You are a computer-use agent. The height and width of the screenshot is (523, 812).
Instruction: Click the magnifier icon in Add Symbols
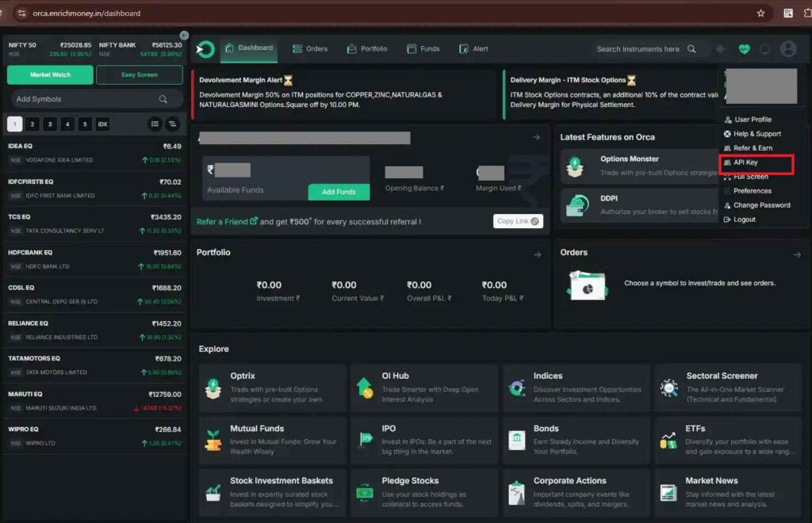tap(163, 99)
